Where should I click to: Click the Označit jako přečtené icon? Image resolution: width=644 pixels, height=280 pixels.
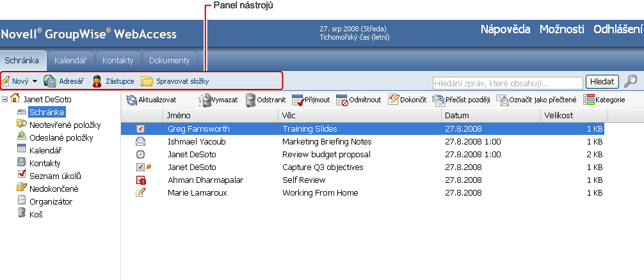(x=503, y=100)
